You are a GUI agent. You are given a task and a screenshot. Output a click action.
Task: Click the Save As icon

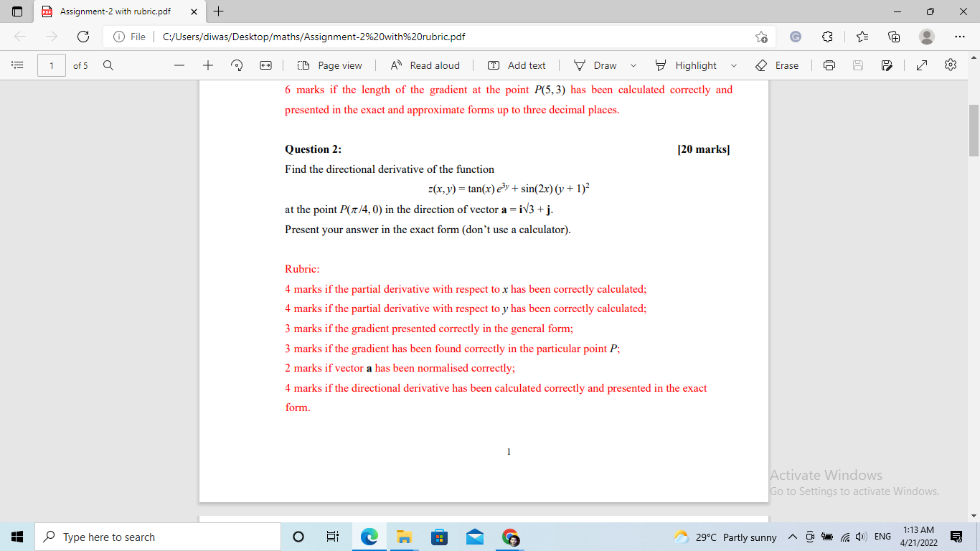(887, 65)
